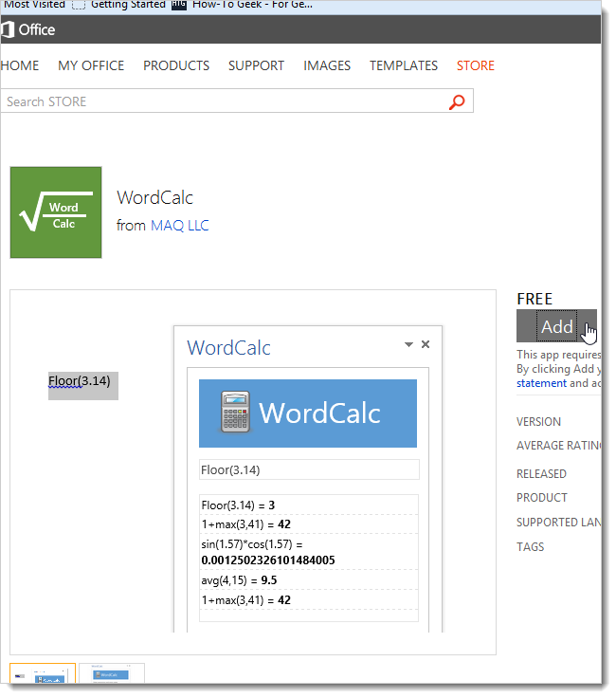Click the AVERAGE RATING label
This screenshot has height=698, width=616.
point(558,445)
